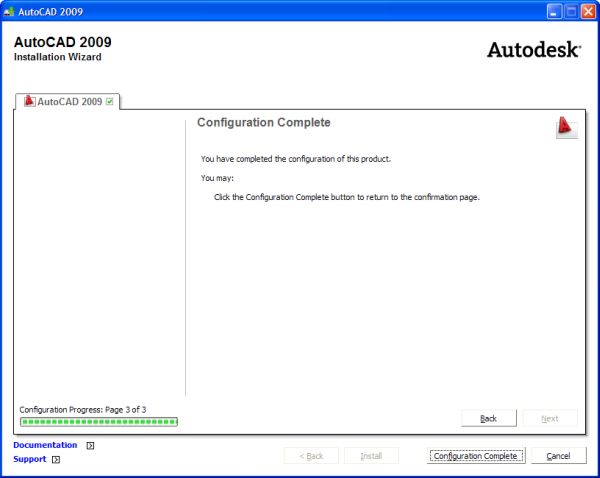Click the configuration progress bar
The width and height of the screenshot is (600, 478).
99,422
